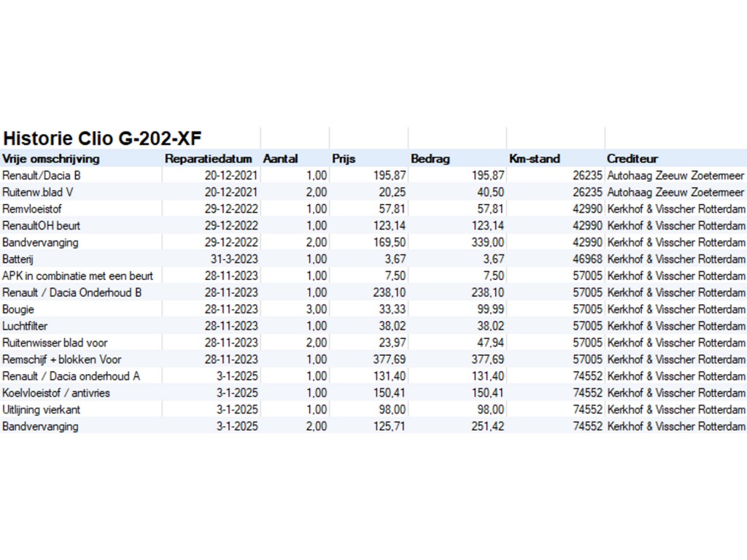
Task: Select the quantity cell showing 3,00
Action: tap(312, 309)
